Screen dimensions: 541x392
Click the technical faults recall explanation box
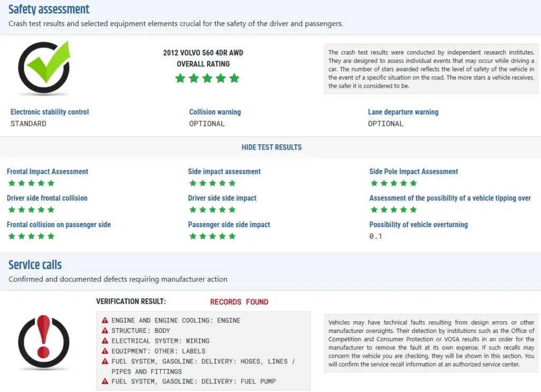click(x=431, y=343)
